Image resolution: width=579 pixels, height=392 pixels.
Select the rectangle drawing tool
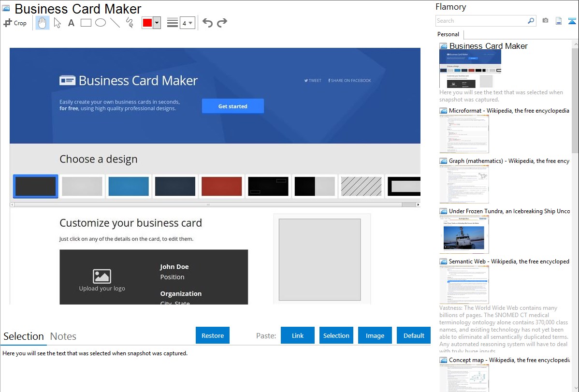(x=86, y=23)
